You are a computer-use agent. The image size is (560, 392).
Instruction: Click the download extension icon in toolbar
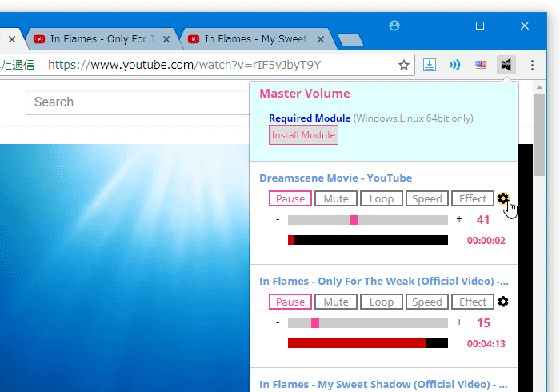pos(430,65)
